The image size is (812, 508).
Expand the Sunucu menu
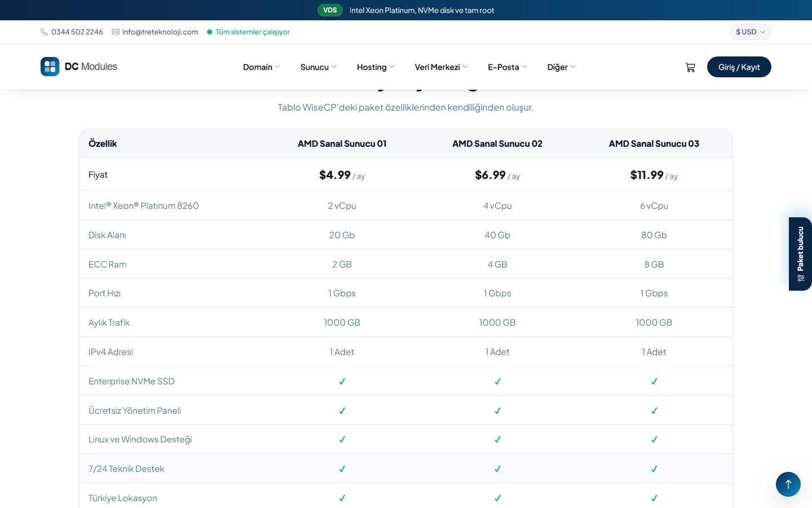tap(319, 67)
